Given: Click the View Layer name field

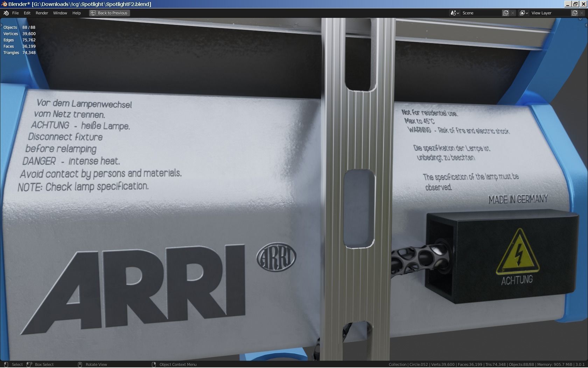Looking at the screenshot, I should pyautogui.click(x=550, y=13).
